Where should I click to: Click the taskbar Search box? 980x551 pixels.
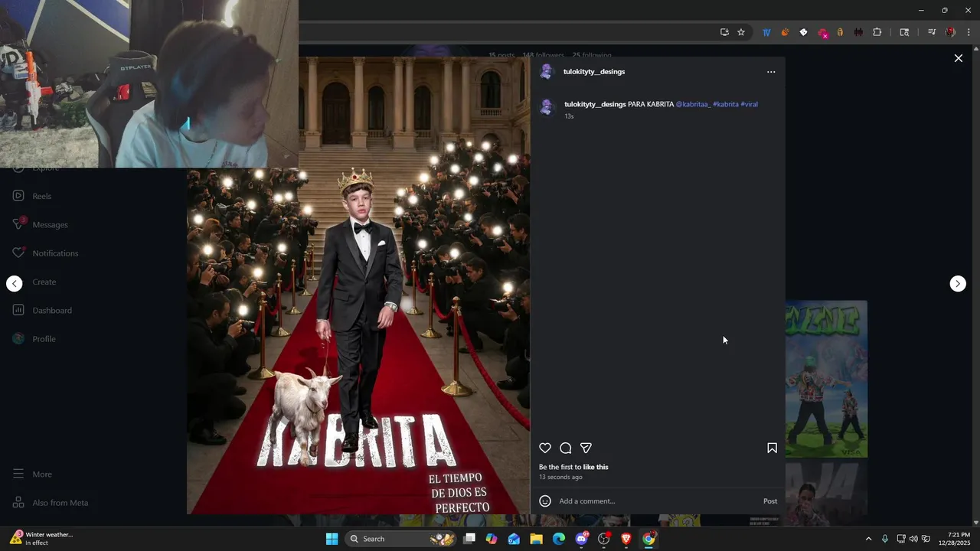pyautogui.click(x=401, y=539)
